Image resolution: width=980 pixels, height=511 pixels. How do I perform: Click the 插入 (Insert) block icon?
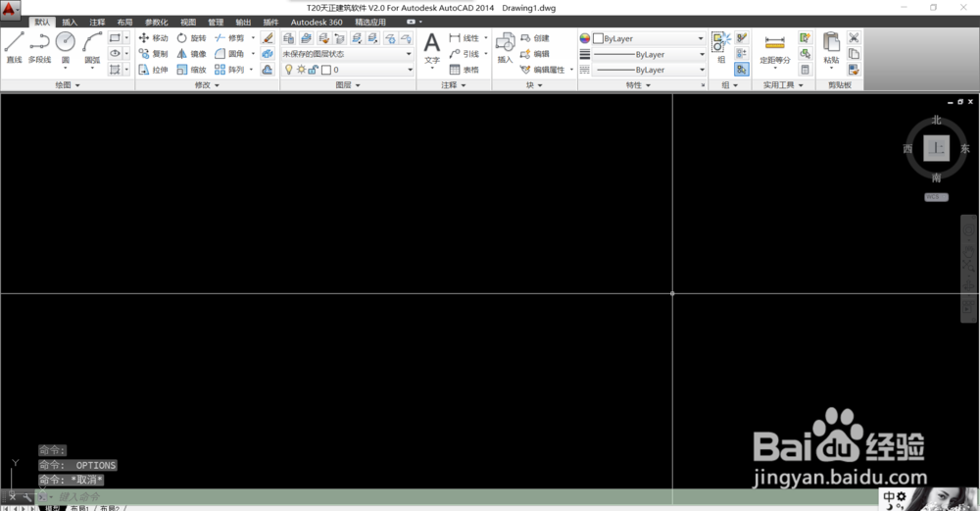(x=505, y=49)
